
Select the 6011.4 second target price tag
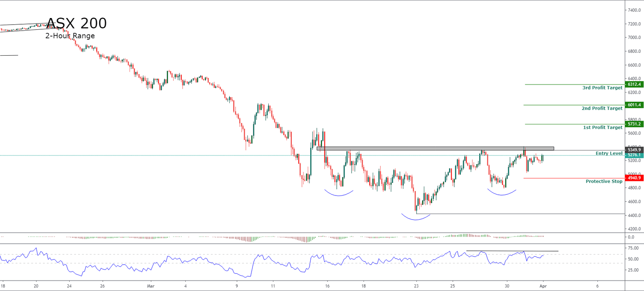pos(634,105)
